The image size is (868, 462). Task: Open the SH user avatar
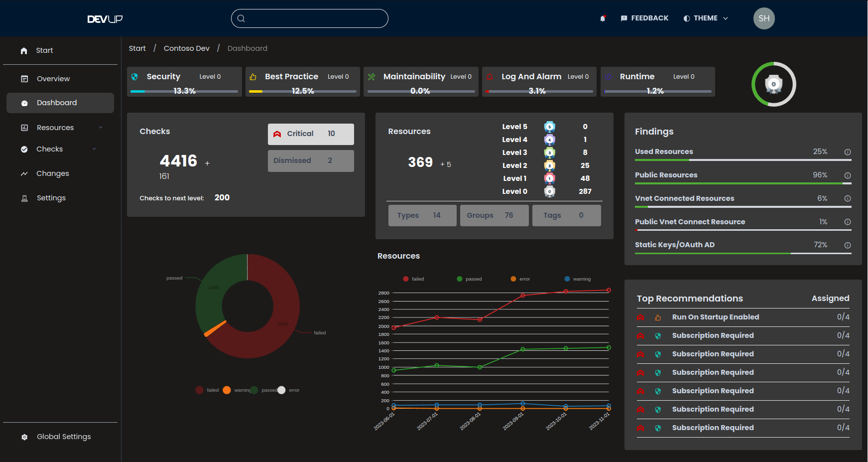pyautogui.click(x=764, y=18)
